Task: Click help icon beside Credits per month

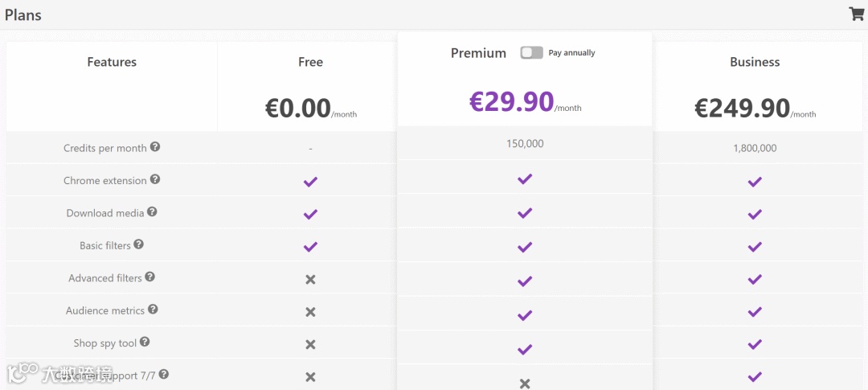Action: click(x=155, y=147)
